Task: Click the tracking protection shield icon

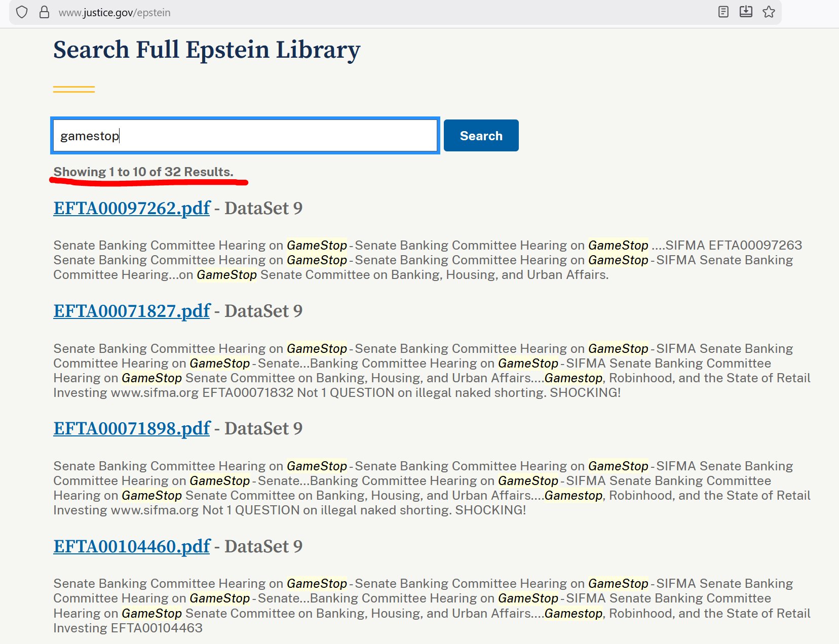Action: tap(22, 12)
